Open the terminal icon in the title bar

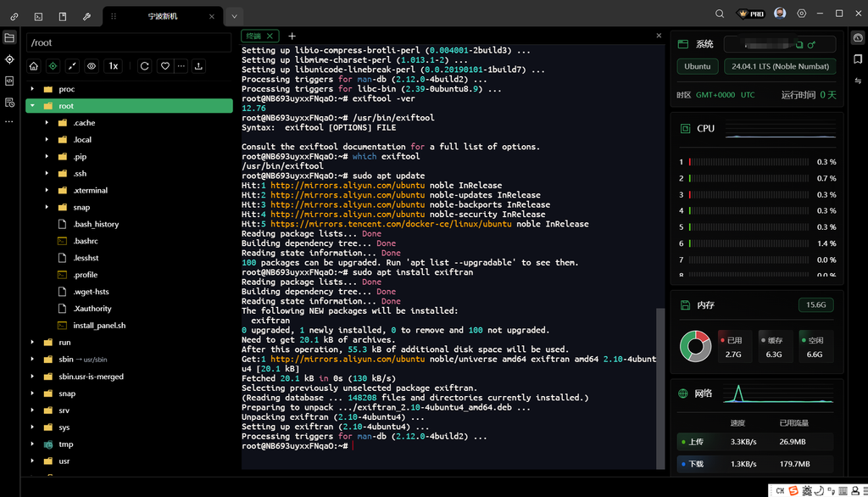(38, 17)
